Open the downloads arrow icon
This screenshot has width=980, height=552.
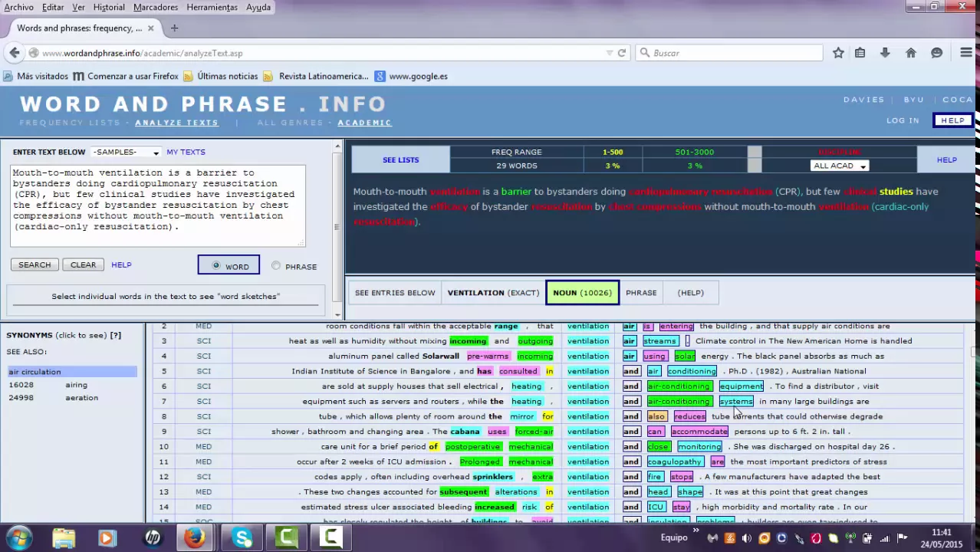point(885,53)
